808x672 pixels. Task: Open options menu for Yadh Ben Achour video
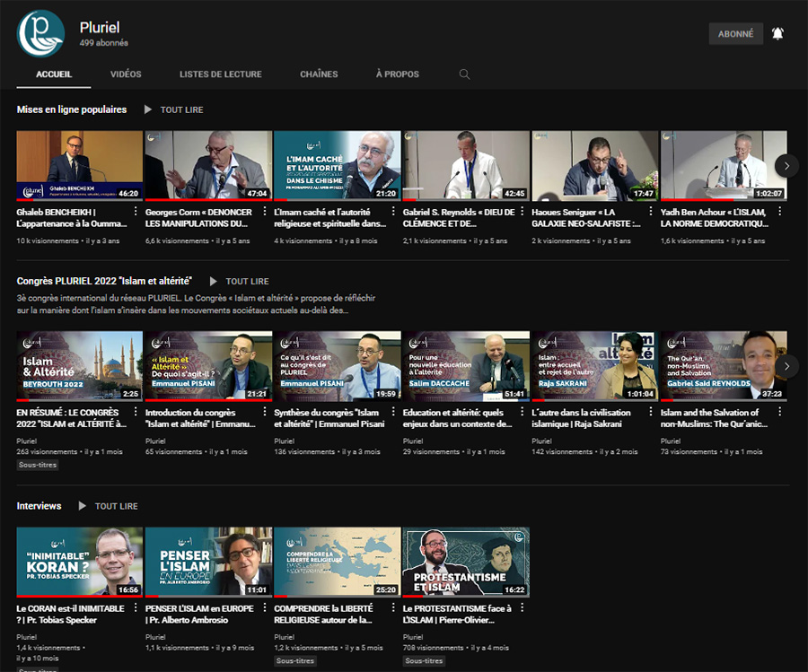779,211
